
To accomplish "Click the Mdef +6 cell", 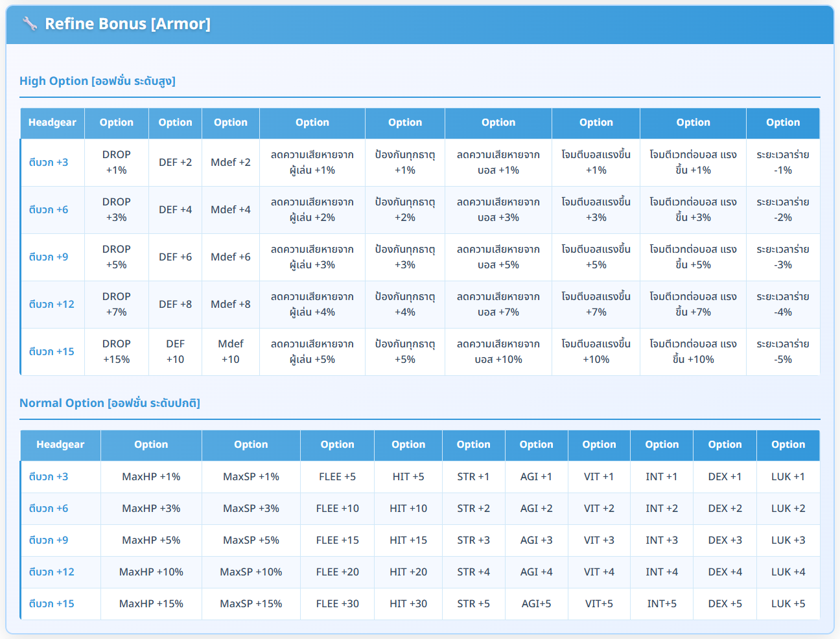I will (x=230, y=257).
